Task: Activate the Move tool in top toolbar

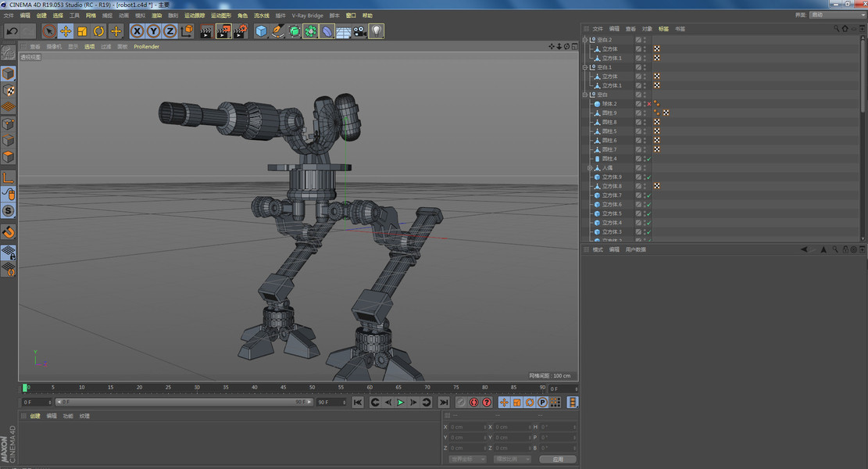Action: tap(66, 31)
